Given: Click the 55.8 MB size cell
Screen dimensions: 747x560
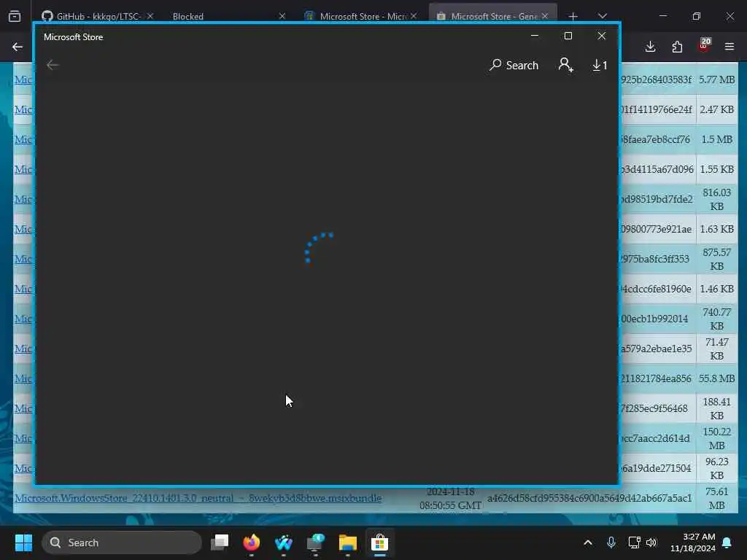Looking at the screenshot, I should tap(716, 378).
